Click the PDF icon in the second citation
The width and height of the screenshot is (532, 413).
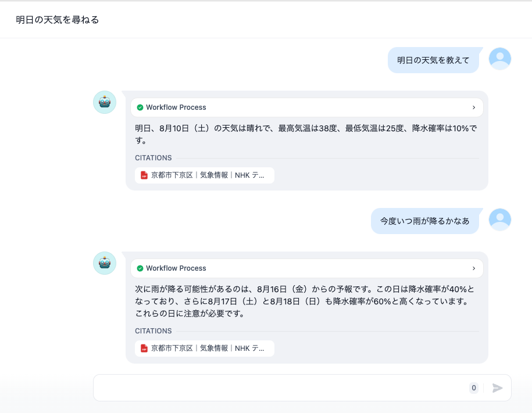(144, 349)
